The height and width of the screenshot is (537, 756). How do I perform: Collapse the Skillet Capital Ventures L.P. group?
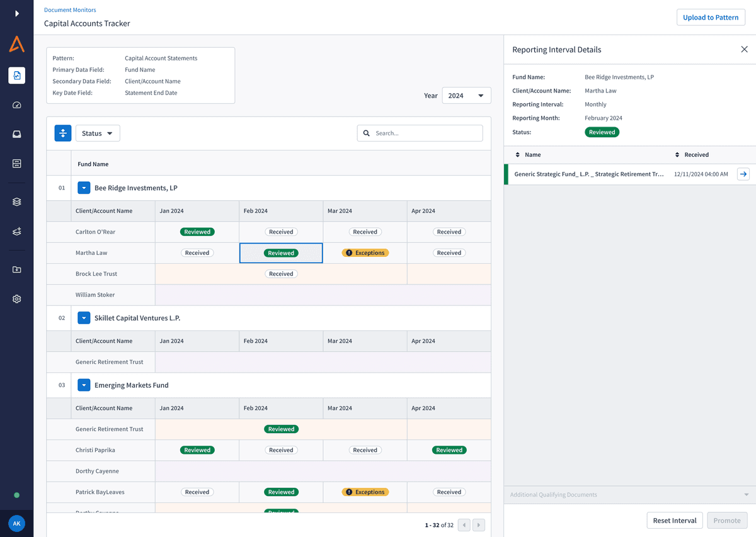coord(84,318)
